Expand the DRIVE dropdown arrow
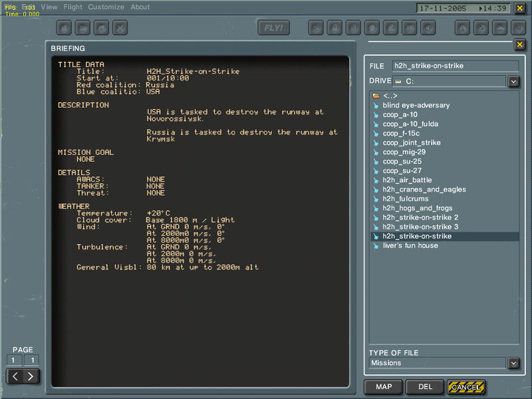The width and height of the screenshot is (532, 399). [513, 81]
